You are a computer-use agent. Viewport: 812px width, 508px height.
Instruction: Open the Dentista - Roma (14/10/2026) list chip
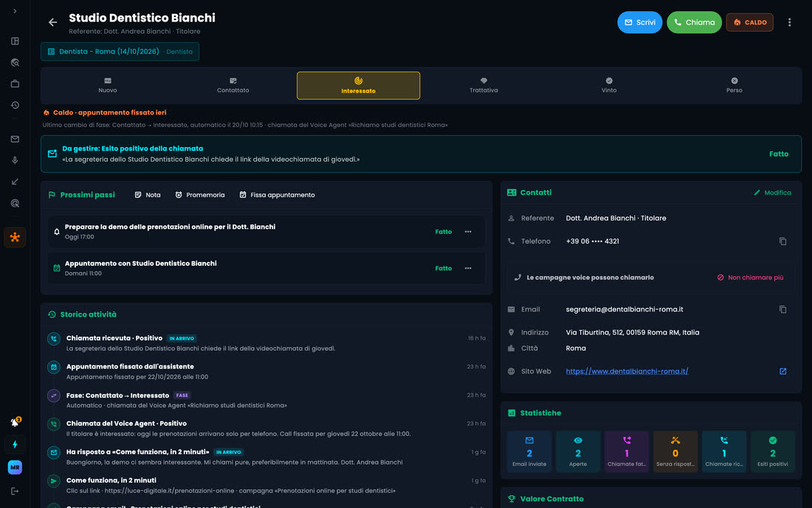coord(120,52)
